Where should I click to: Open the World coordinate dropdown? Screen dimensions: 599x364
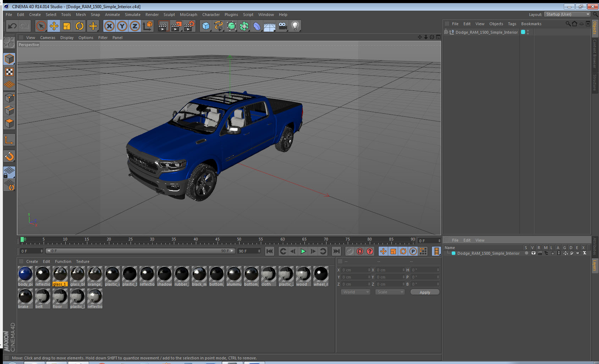tap(356, 292)
